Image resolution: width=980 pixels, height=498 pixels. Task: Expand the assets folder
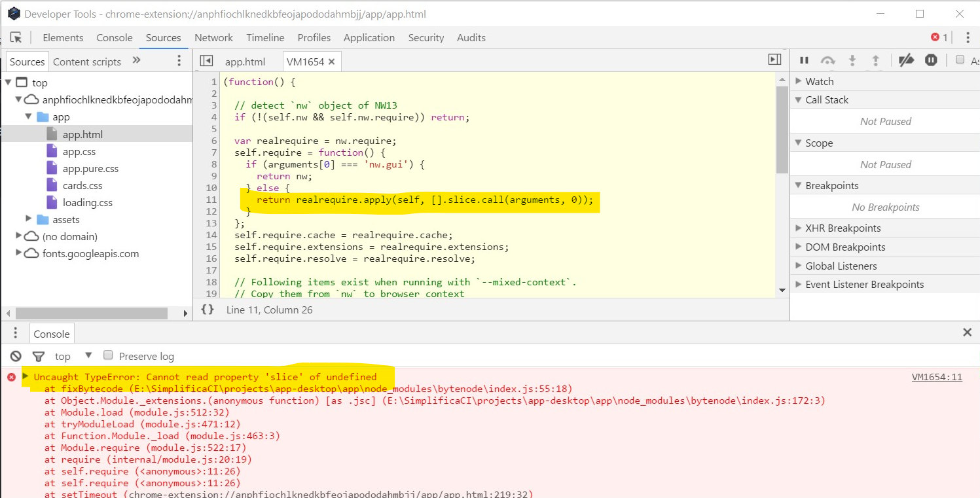pos(28,219)
